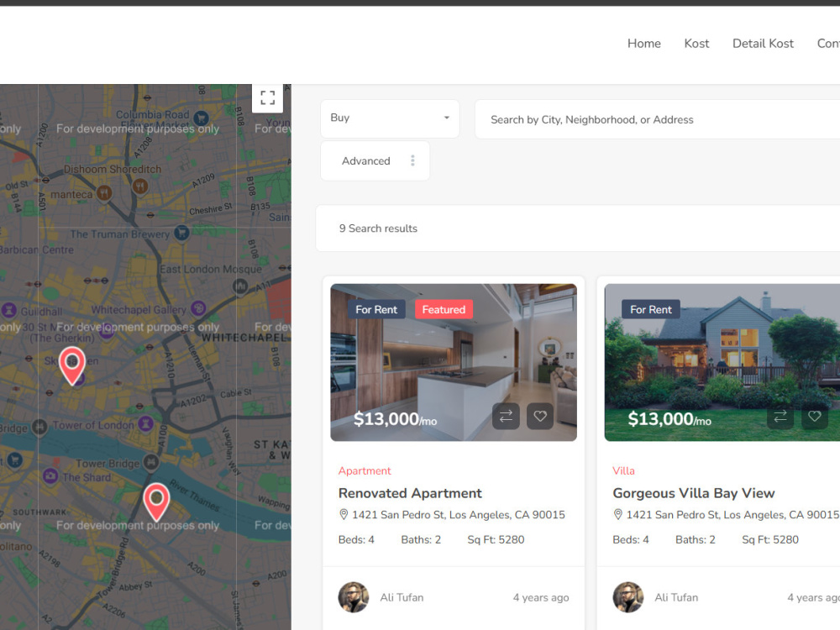Open the compare icon on Renovated Apartment photo

tap(506, 416)
